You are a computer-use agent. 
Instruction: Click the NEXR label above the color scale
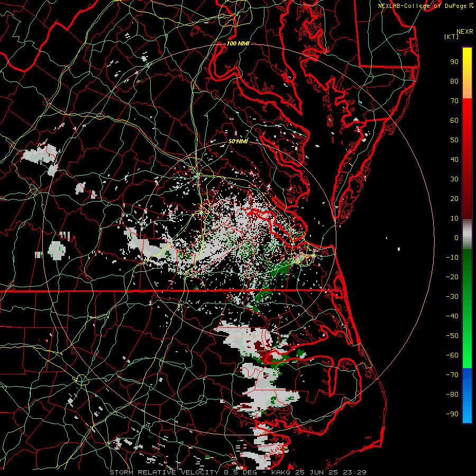(464, 32)
